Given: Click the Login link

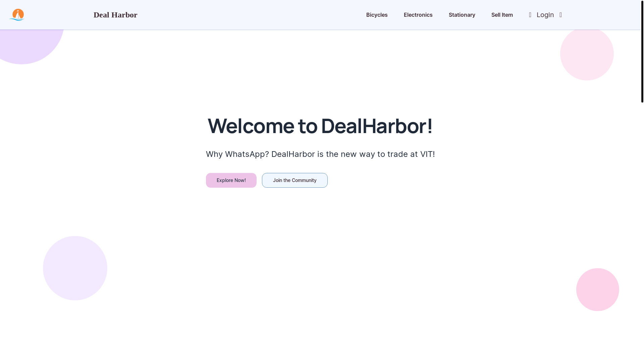Looking at the screenshot, I should pyautogui.click(x=545, y=15).
